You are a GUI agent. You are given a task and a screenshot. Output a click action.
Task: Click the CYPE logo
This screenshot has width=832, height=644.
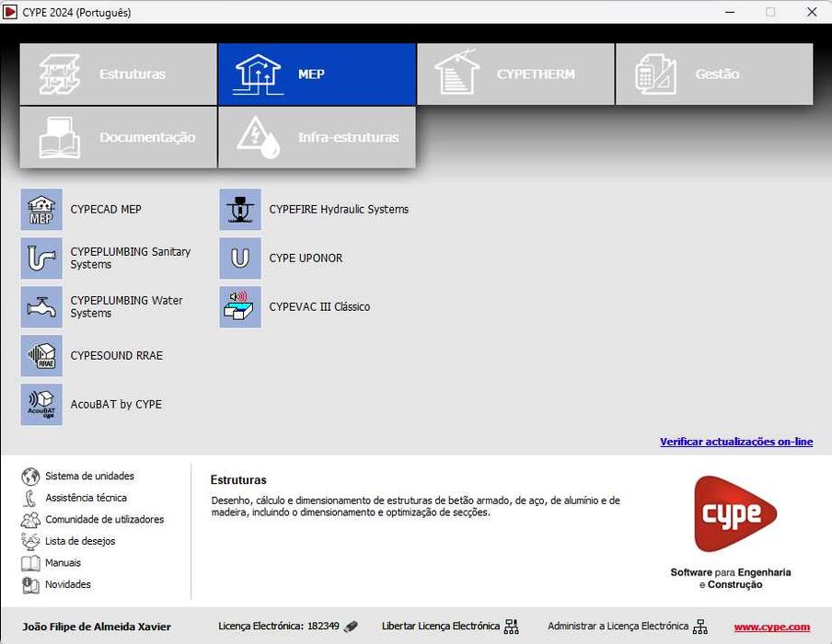[x=734, y=513]
